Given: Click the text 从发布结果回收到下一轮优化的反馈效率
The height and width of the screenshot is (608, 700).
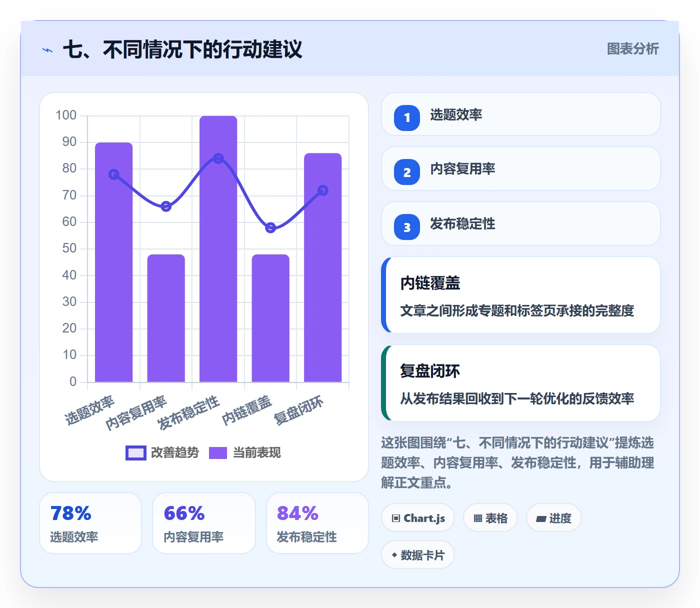Looking at the screenshot, I should (517, 398).
